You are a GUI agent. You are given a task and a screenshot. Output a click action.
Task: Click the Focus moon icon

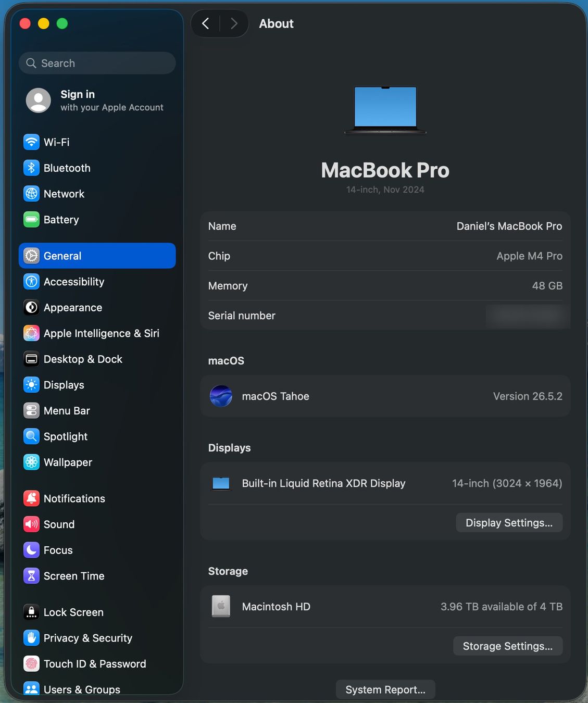coord(31,550)
